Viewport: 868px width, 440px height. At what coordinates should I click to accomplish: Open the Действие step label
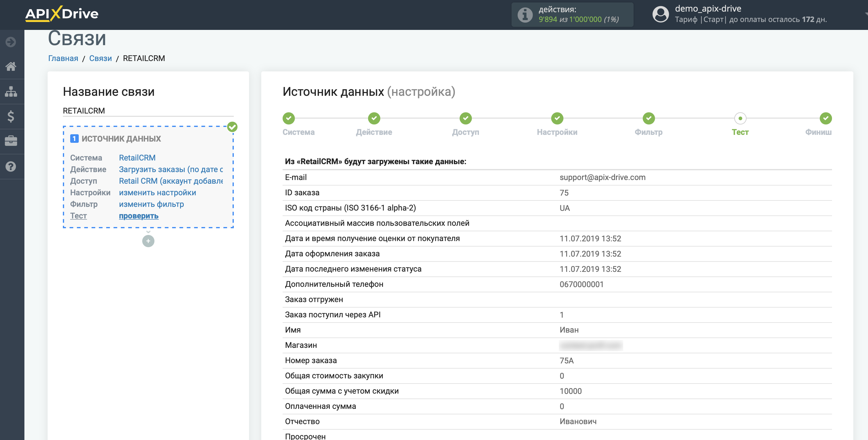(x=374, y=132)
